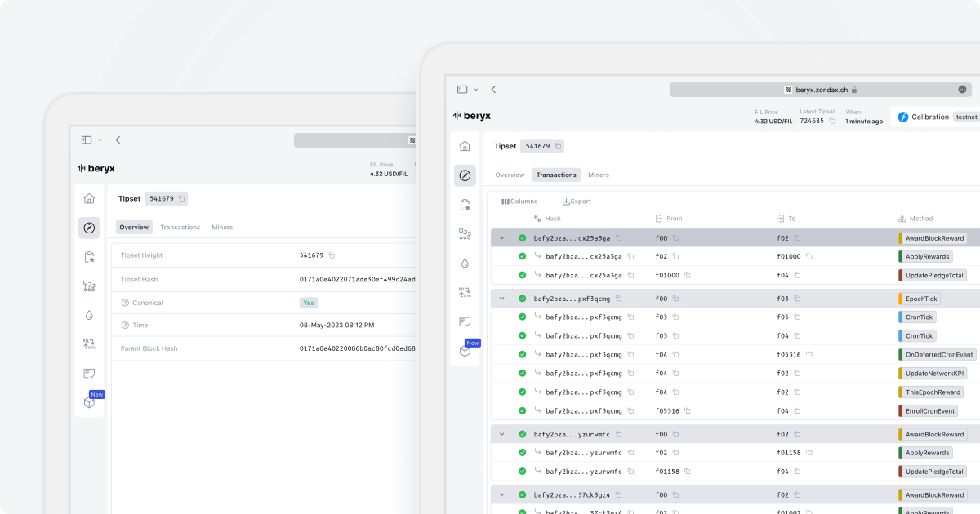Viewport: 980px width, 514px height.
Task: Switch to Transactions tab in back window
Action: click(x=180, y=227)
